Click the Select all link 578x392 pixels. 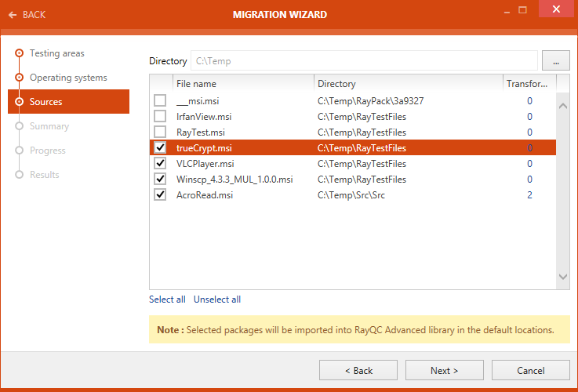[x=167, y=299]
